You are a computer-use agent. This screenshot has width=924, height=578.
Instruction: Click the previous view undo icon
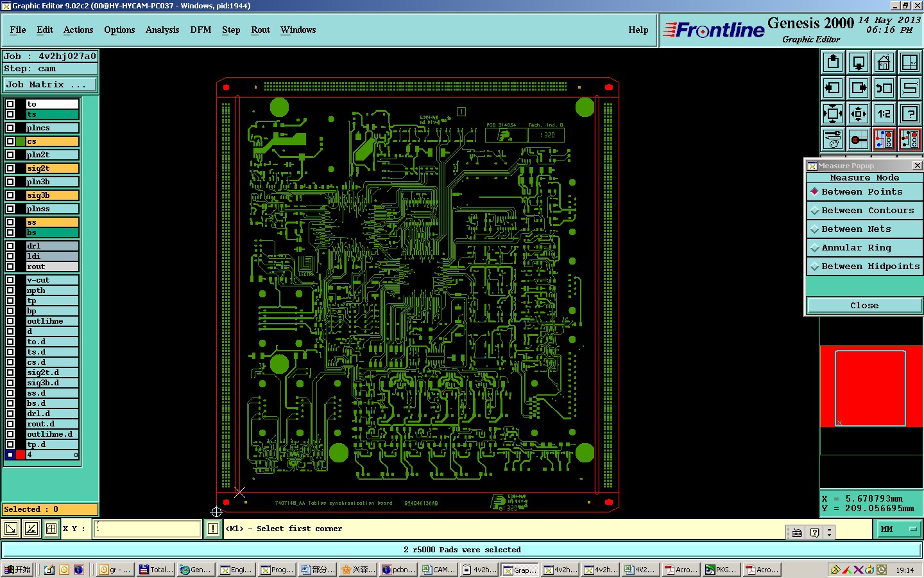pyautogui.click(x=884, y=88)
